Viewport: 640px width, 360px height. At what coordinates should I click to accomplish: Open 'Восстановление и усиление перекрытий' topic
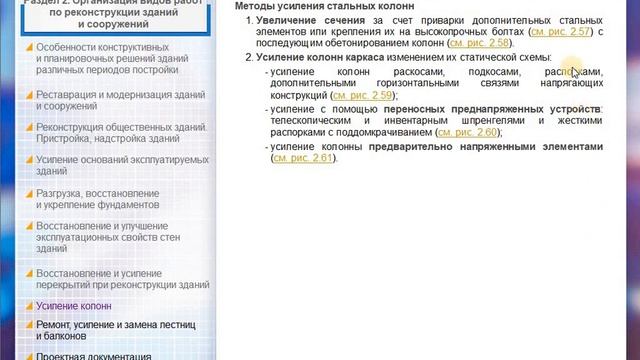pyautogui.click(x=123, y=279)
